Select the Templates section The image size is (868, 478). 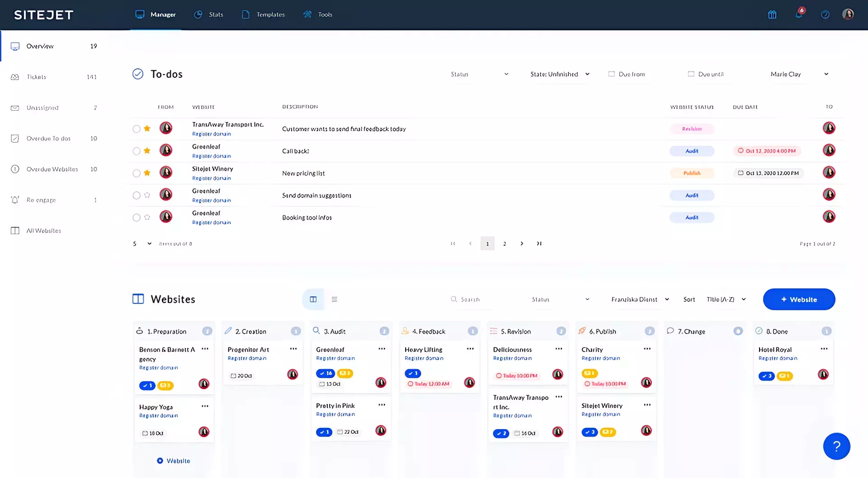[x=263, y=14]
